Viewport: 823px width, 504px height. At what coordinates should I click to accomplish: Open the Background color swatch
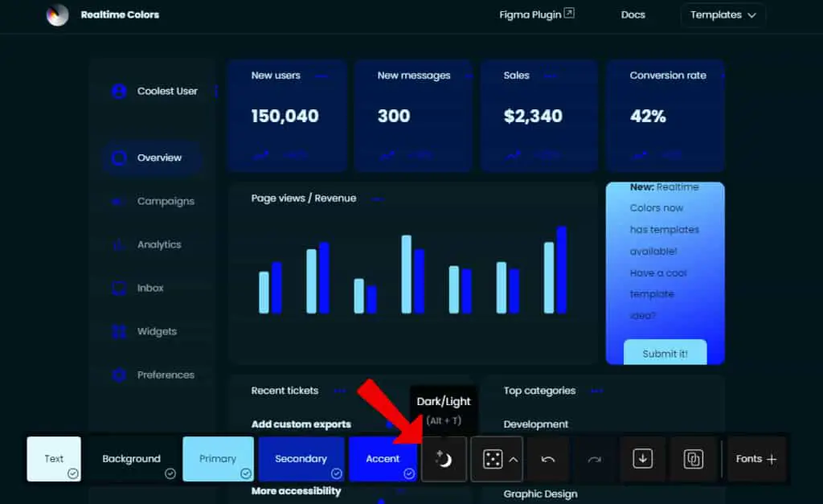[131, 459]
